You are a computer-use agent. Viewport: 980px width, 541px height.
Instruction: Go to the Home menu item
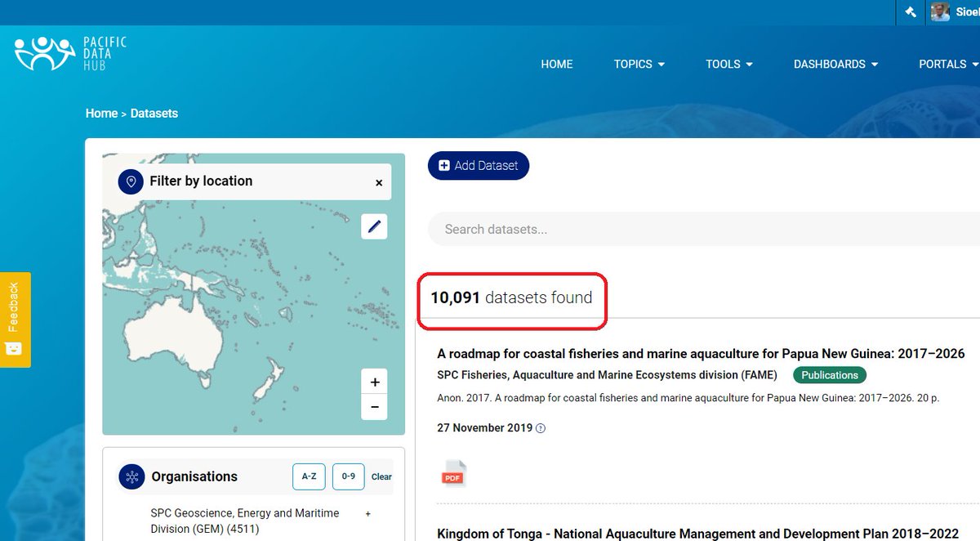pyautogui.click(x=557, y=64)
